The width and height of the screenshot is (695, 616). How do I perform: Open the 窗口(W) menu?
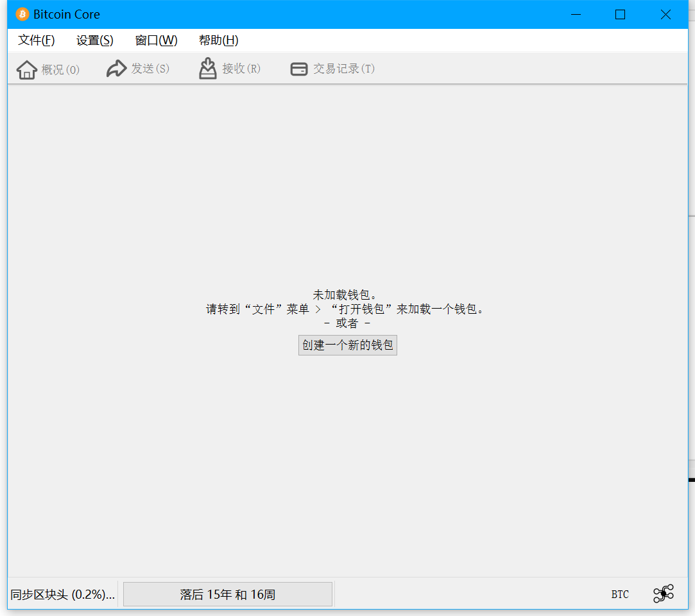156,40
